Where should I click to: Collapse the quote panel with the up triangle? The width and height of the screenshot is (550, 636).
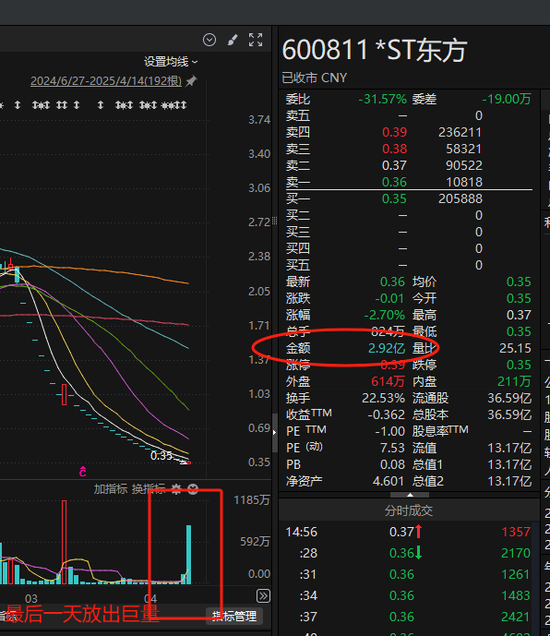pos(410,495)
